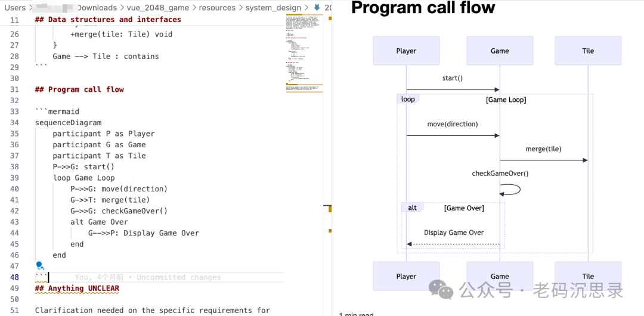Select the Users breadcrumb item
Image resolution: width=644 pixels, height=316 pixels.
pyautogui.click(x=15, y=8)
